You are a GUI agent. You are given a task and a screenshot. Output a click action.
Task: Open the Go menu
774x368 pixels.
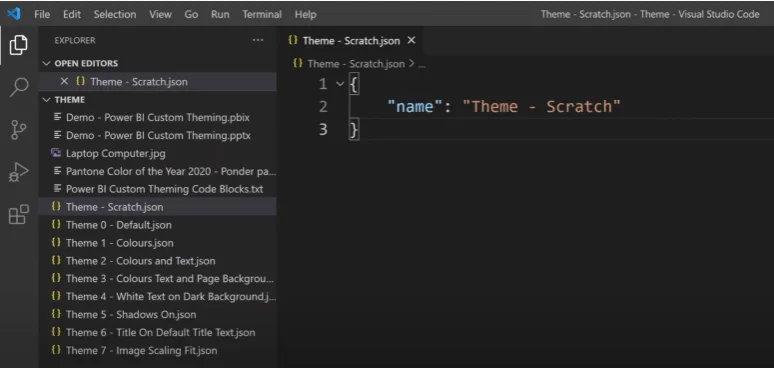coord(191,14)
